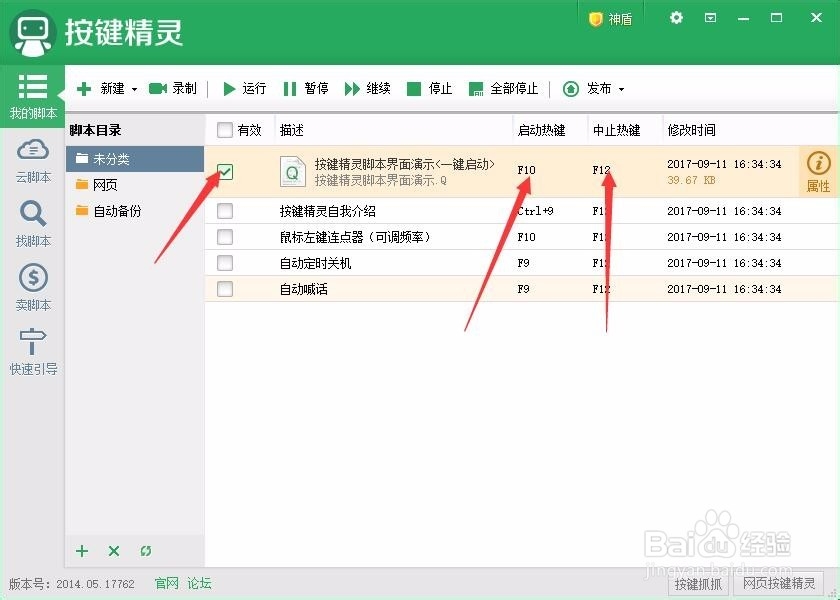The height and width of the screenshot is (600, 840).
Task: Check the 鼠标左键连点器 script checkbox
Action: [x=224, y=237]
